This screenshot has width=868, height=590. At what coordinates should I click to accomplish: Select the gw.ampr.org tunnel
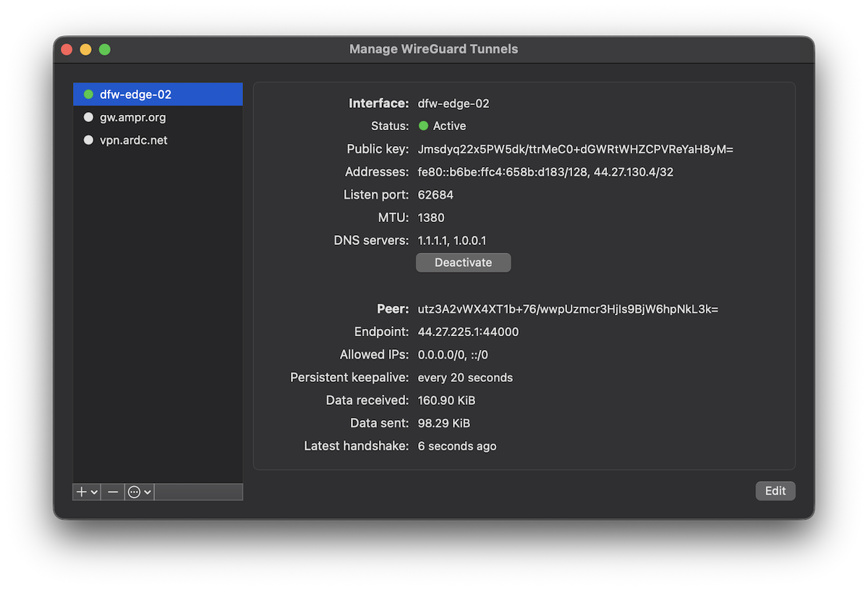pos(133,117)
